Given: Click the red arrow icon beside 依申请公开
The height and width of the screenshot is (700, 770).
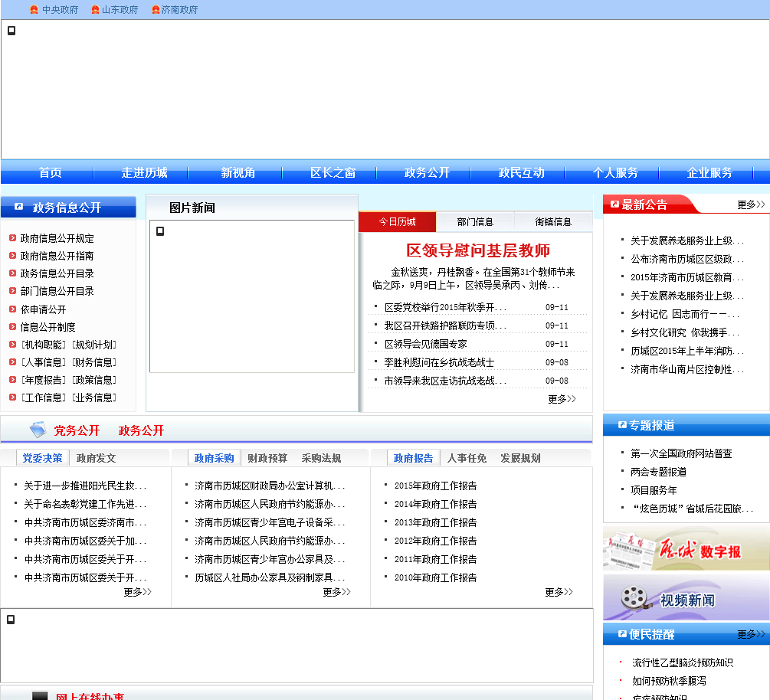Looking at the screenshot, I should click(13, 309).
